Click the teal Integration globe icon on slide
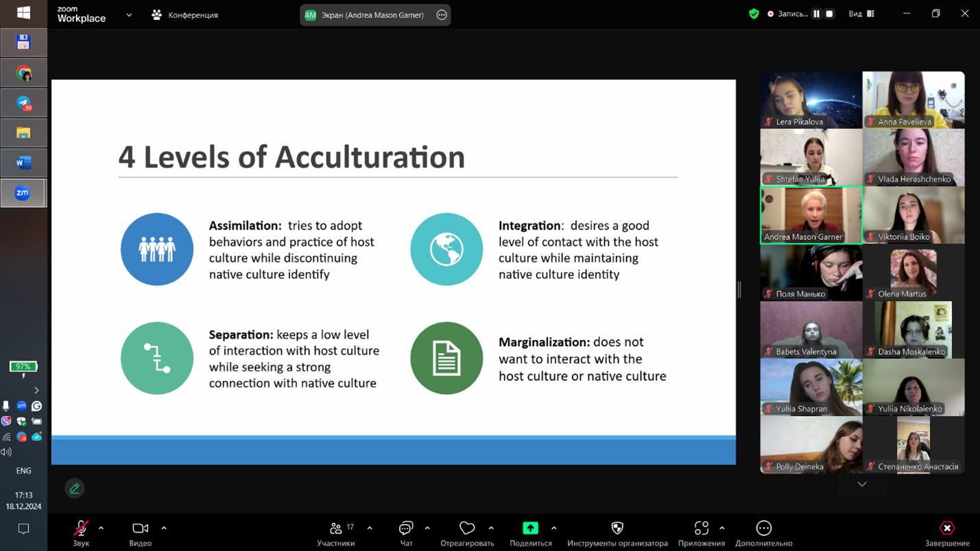This screenshot has width=980, height=551. pos(446,249)
